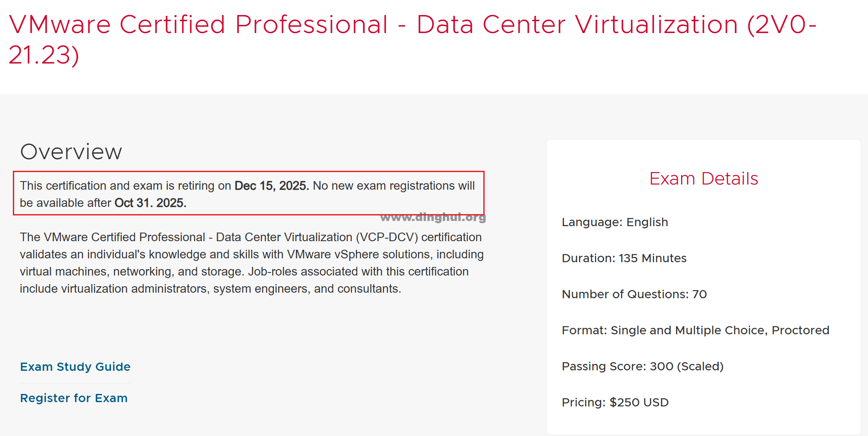Click the Number of Questions: 70 line

[x=634, y=294]
